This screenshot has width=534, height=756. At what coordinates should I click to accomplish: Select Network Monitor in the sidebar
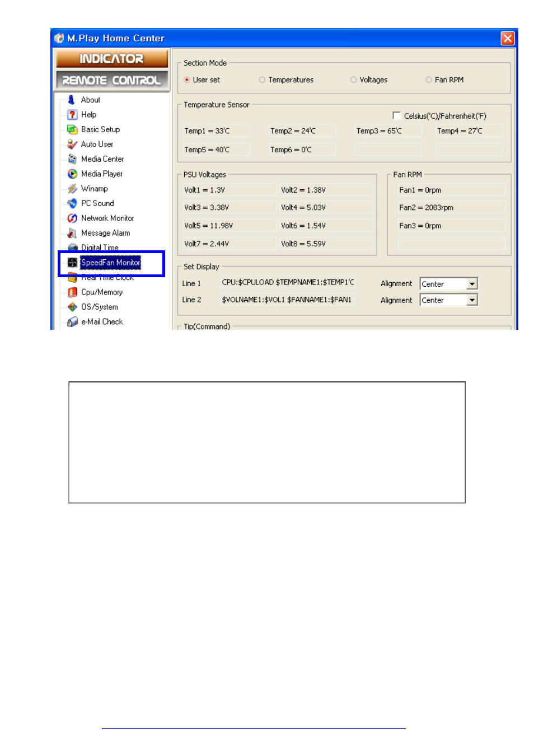(107, 218)
